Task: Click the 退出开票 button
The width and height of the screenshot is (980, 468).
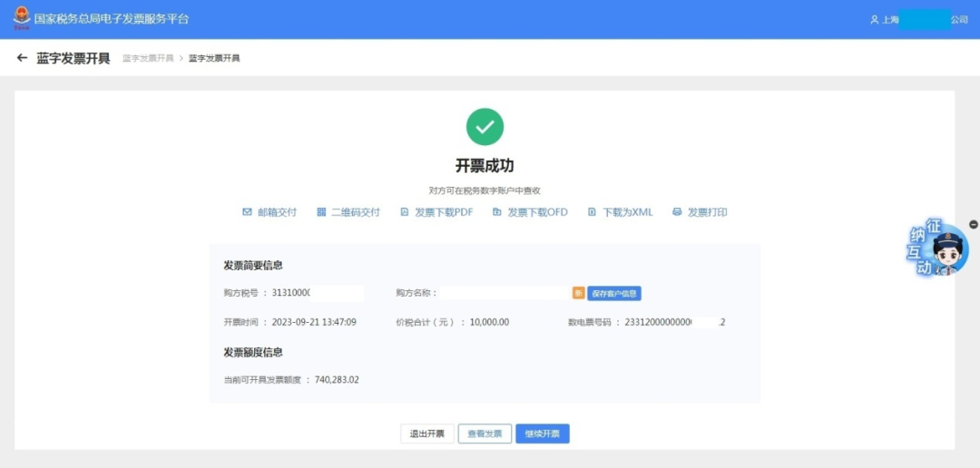Action: pos(426,434)
